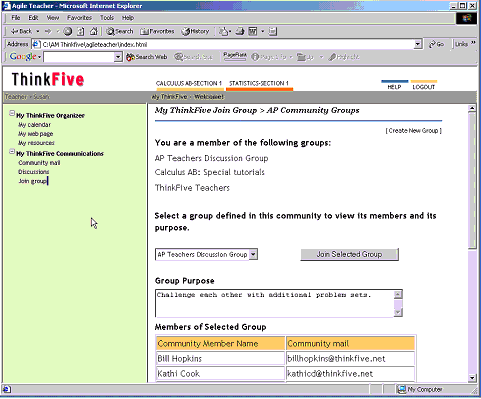Open the Google search box dropdown
The height and width of the screenshot is (399, 481).
118,57
